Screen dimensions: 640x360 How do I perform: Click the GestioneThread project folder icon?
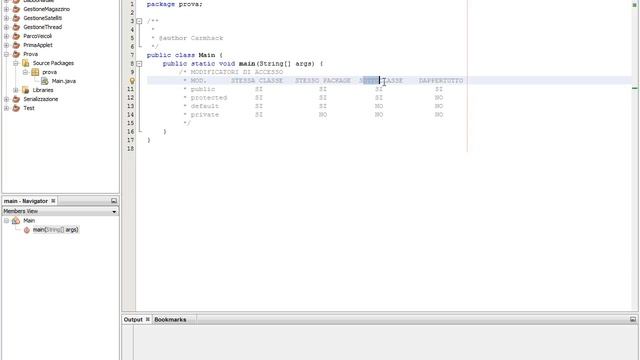tap(16, 27)
